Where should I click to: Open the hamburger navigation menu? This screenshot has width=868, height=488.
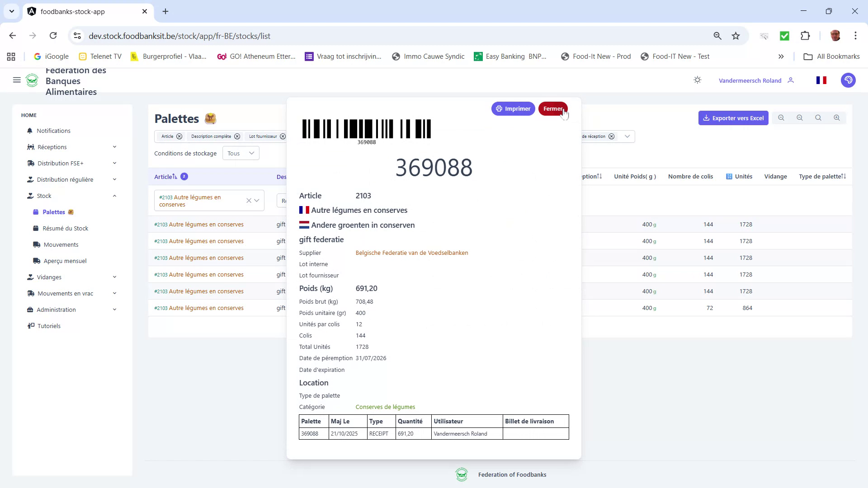[17, 80]
